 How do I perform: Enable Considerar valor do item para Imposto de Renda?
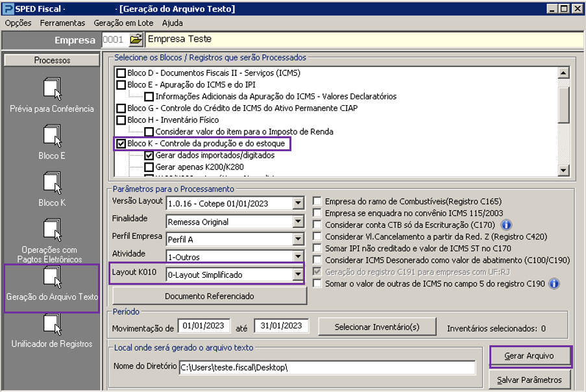149,132
